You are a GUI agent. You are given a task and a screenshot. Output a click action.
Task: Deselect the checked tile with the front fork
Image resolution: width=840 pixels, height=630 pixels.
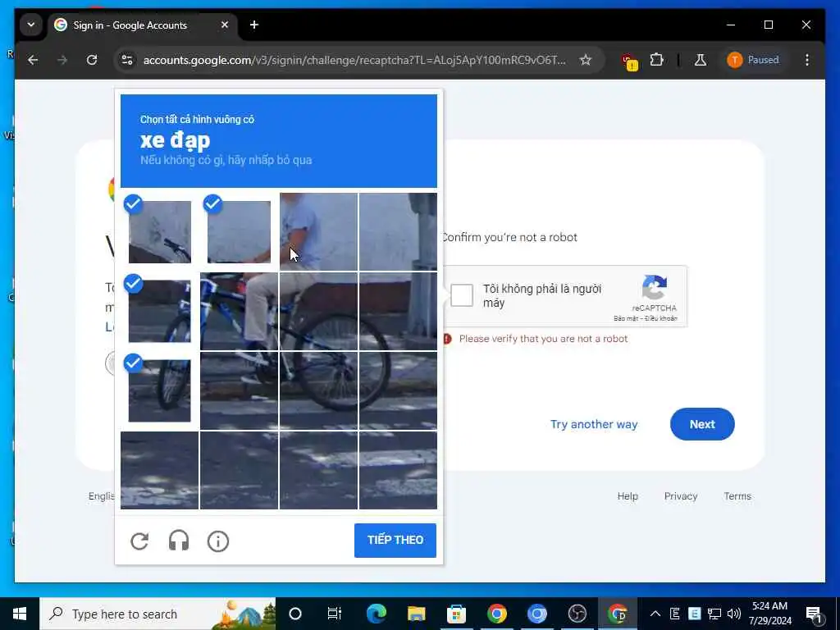(x=160, y=311)
